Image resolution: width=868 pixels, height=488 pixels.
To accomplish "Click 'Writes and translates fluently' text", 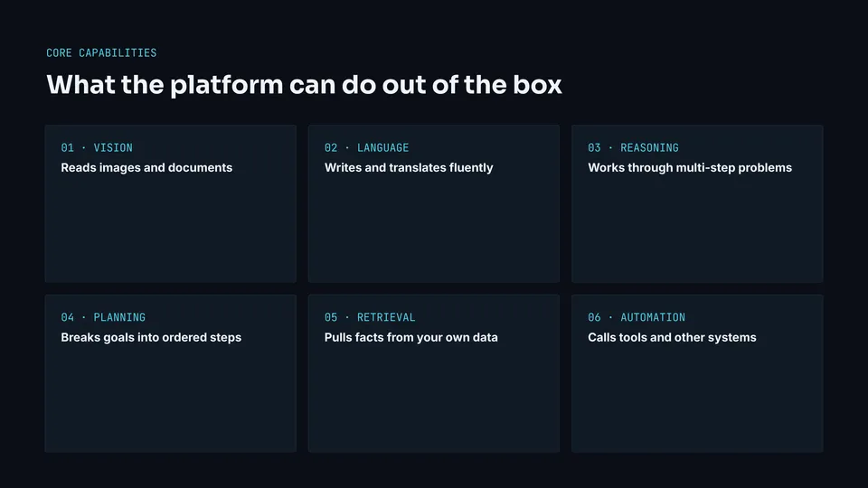I will 409,168.
